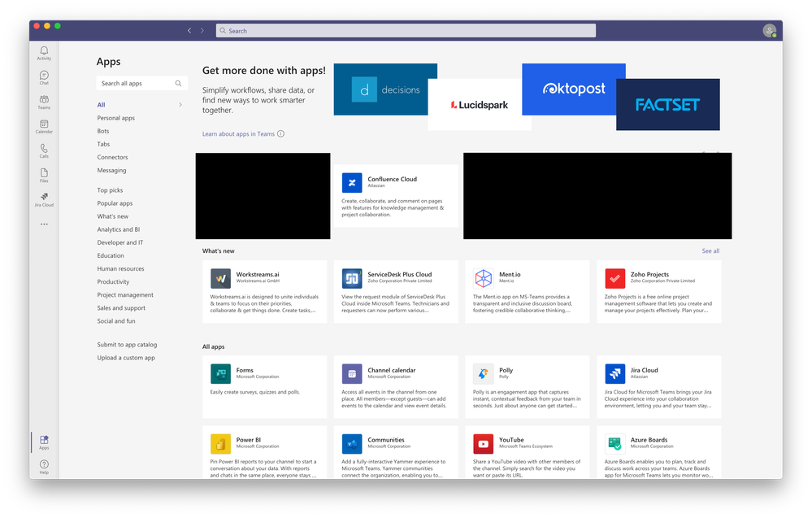Open the YouTube app icon
812x518 pixels.
tap(483, 443)
